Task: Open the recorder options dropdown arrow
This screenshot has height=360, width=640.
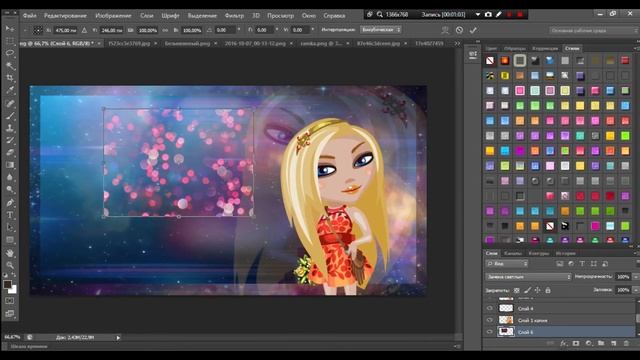Action: [x=478, y=14]
